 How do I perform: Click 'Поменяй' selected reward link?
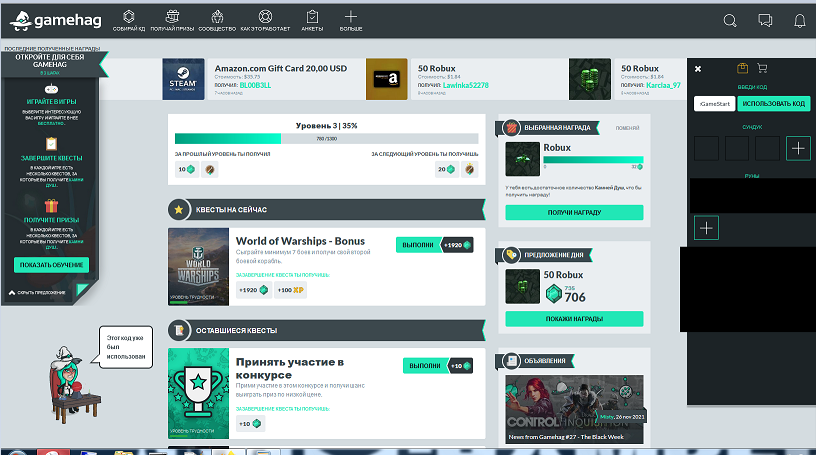click(x=627, y=128)
